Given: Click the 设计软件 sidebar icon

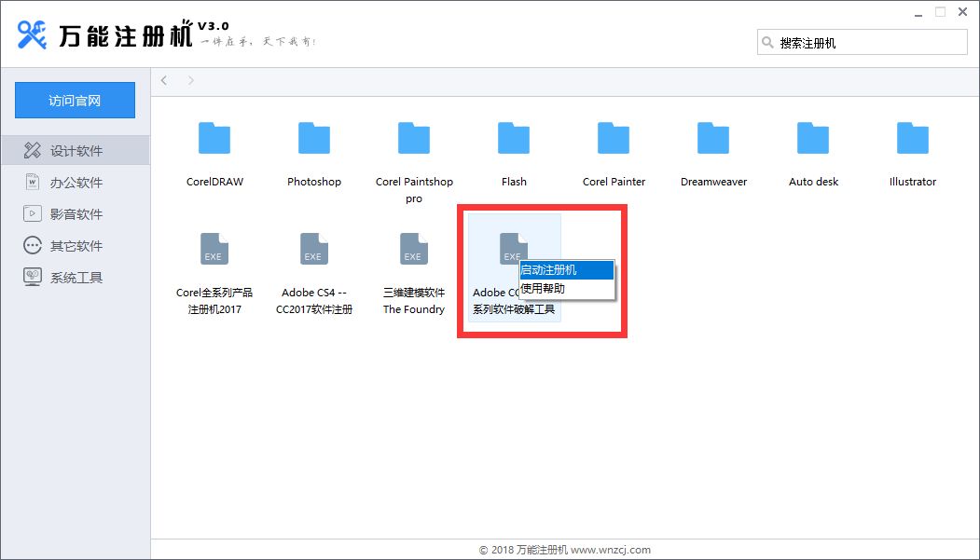Looking at the screenshot, I should [33, 150].
